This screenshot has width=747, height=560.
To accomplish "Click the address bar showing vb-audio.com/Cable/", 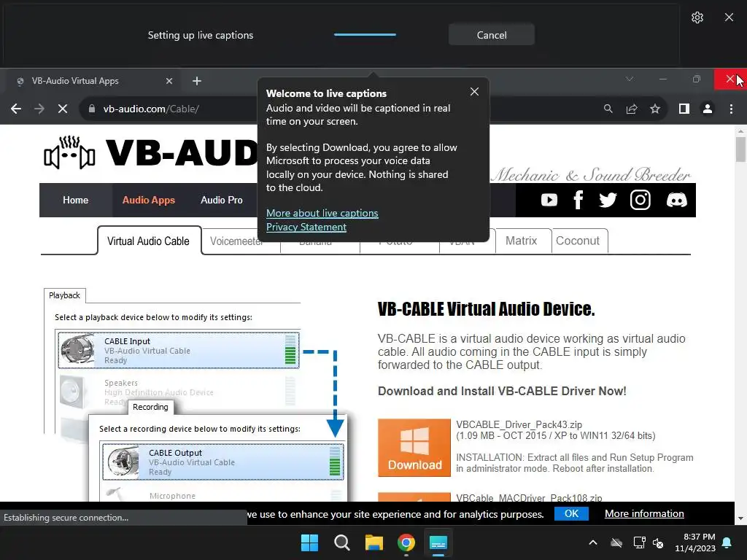I will click(150, 109).
